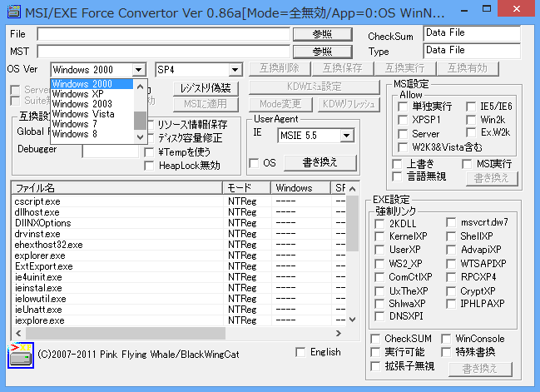Expand the MSIE 5.5 UserAgent dropdown
The width and height of the screenshot is (540, 392).
(x=347, y=136)
